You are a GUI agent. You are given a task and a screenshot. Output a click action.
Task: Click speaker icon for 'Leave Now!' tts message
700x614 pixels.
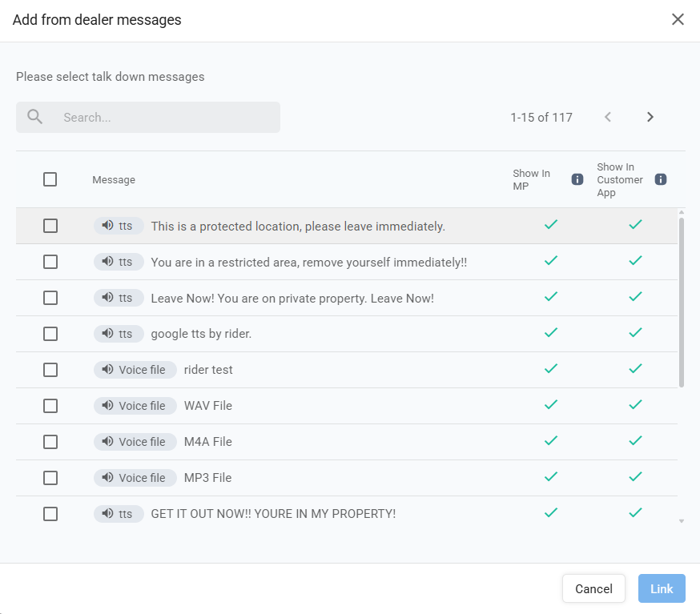107,298
